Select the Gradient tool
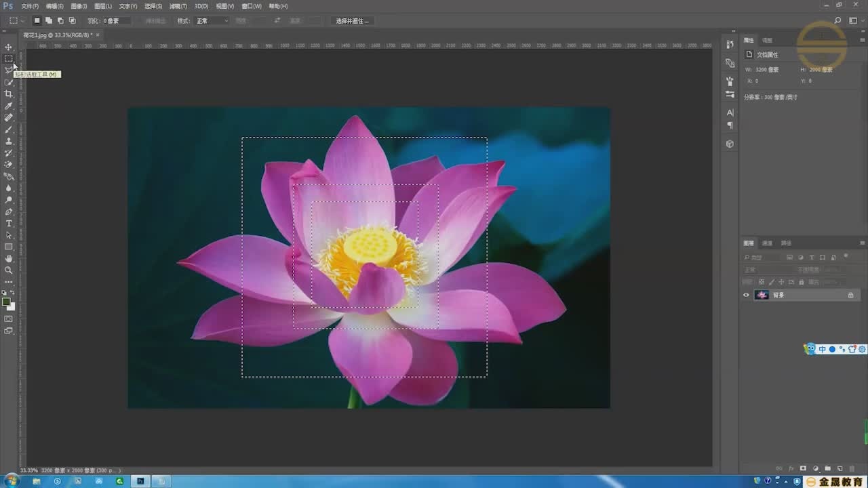This screenshot has width=868, height=488. pos(9,176)
